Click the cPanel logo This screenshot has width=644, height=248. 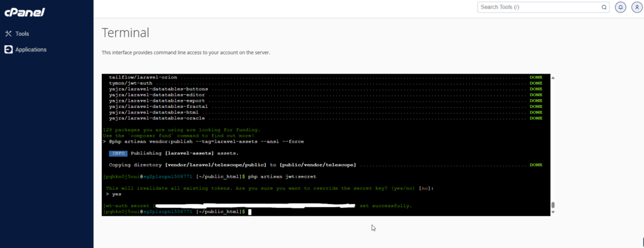[25, 13]
